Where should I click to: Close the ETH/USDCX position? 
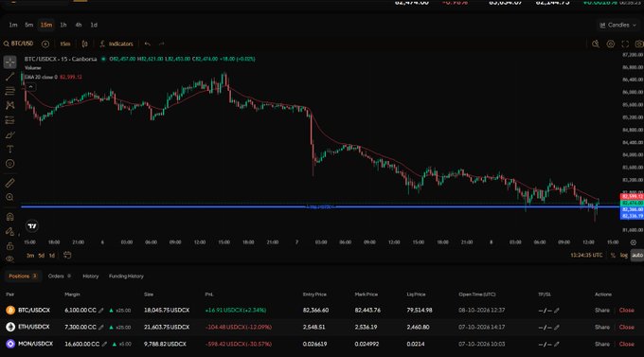click(627, 327)
